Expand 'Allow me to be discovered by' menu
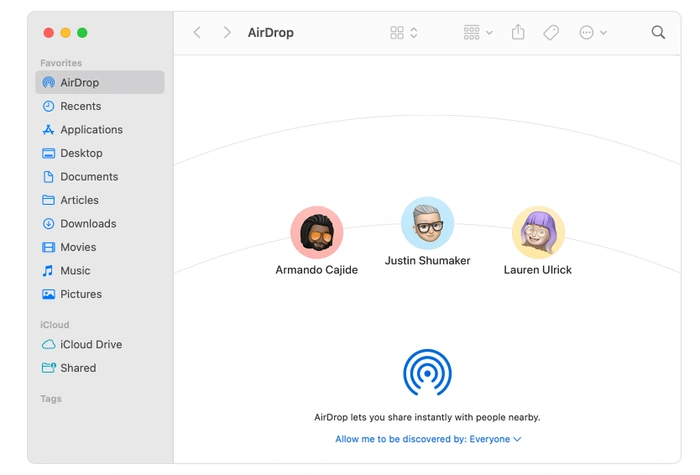 point(428,439)
